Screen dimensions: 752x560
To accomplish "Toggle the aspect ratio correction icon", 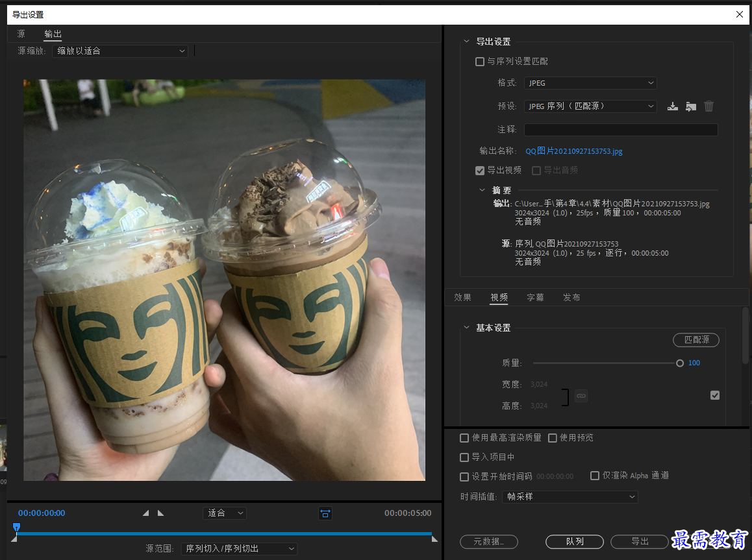I will pyautogui.click(x=325, y=513).
